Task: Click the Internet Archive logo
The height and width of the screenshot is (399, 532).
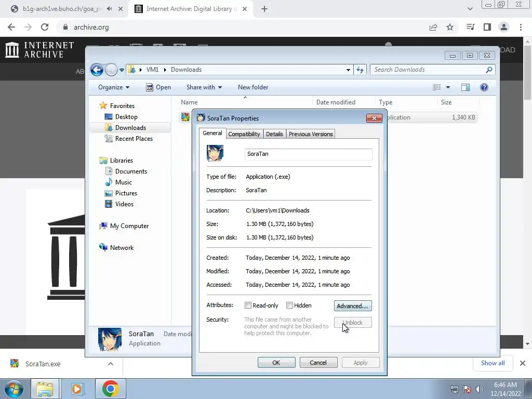Action: pyautogui.click(x=39, y=50)
